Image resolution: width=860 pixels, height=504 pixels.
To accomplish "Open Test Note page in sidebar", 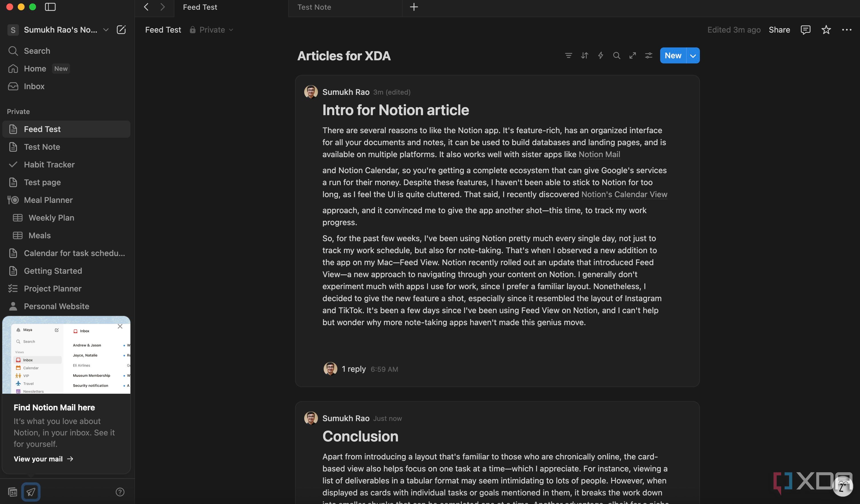I will coord(66,147).
